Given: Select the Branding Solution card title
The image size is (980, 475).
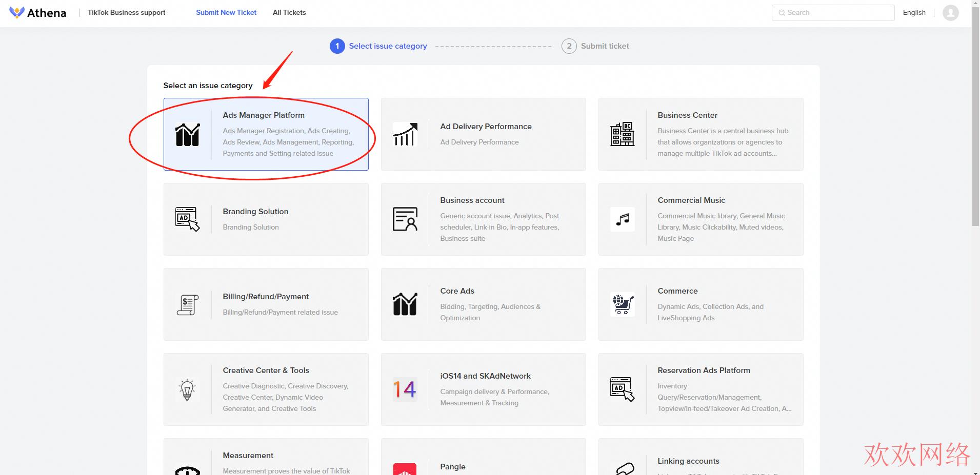Looking at the screenshot, I should pyautogui.click(x=255, y=212).
